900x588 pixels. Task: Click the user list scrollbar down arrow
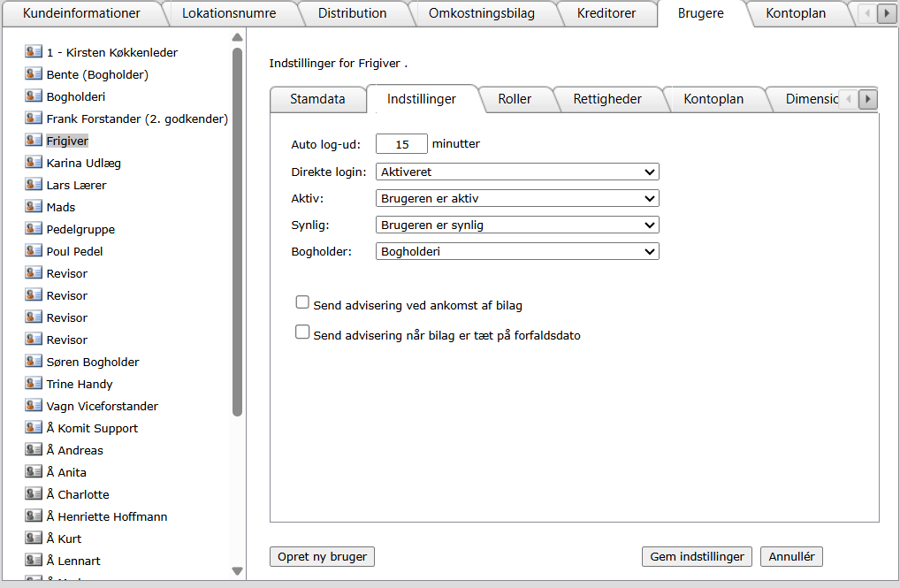click(237, 571)
